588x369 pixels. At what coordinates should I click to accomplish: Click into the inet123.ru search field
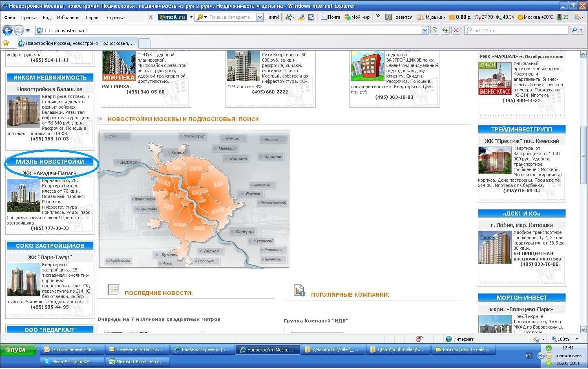[516, 30]
